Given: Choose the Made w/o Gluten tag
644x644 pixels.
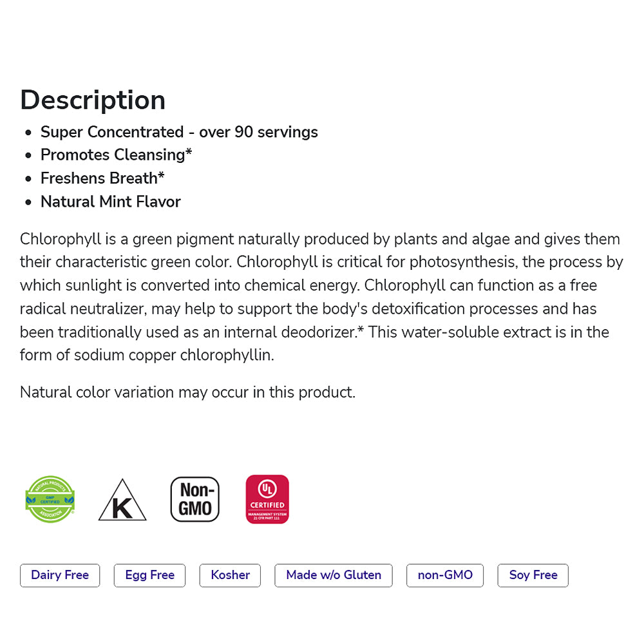Looking at the screenshot, I should [x=334, y=575].
